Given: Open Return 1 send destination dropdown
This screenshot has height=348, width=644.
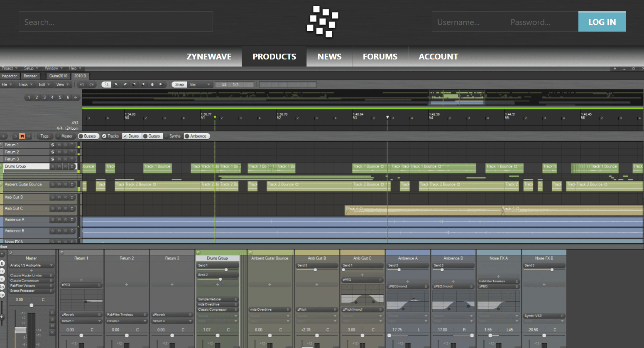Looking at the screenshot, I should (x=81, y=321).
